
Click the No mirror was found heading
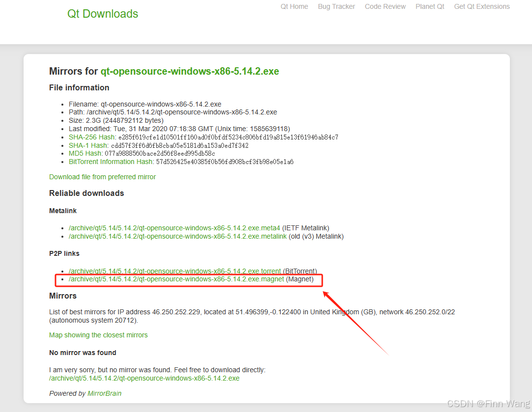point(83,353)
